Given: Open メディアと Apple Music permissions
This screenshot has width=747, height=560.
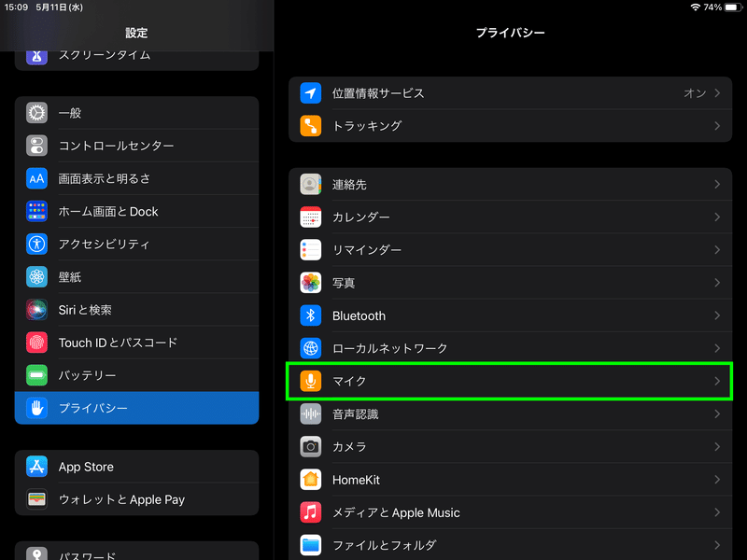Looking at the screenshot, I should [x=510, y=512].
